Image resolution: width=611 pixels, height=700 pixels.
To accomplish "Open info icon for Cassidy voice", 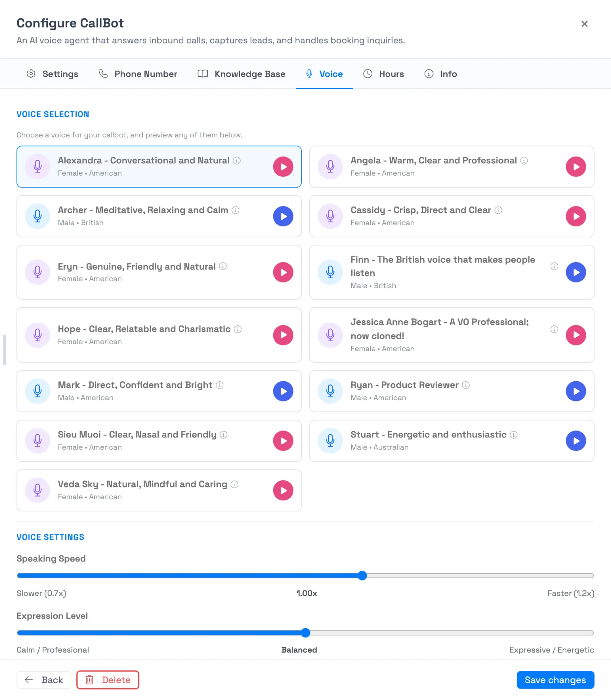I will point(498,210).
